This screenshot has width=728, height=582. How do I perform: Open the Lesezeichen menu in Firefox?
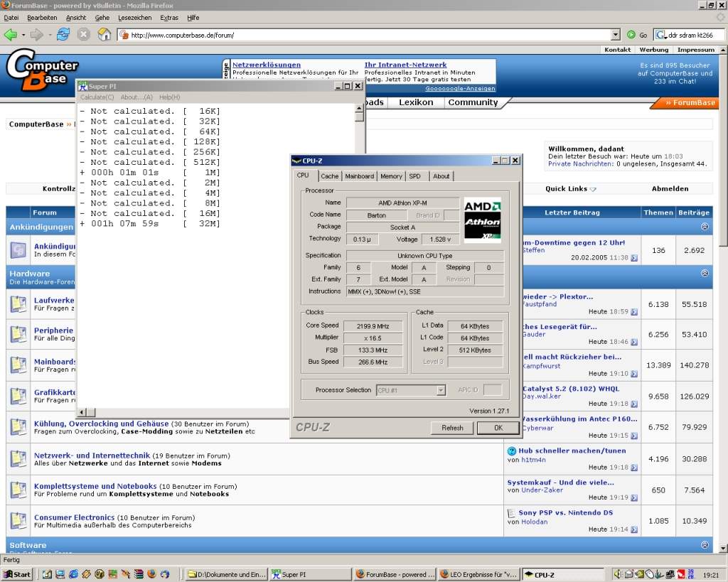(x=134, y=18)
